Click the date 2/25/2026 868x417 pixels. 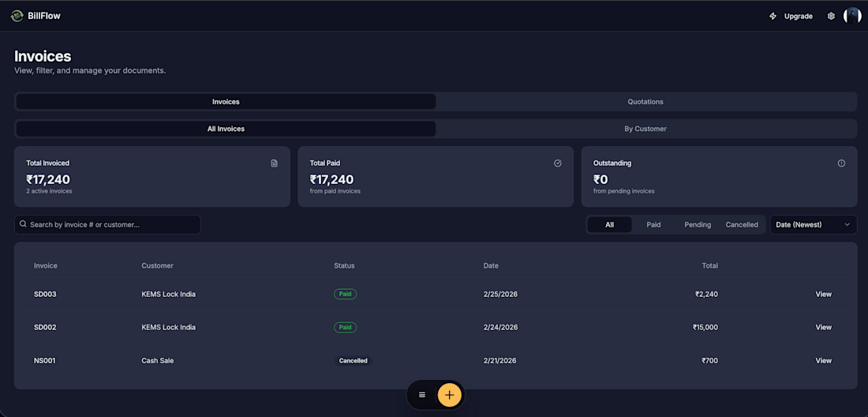(x=500, y=294)
